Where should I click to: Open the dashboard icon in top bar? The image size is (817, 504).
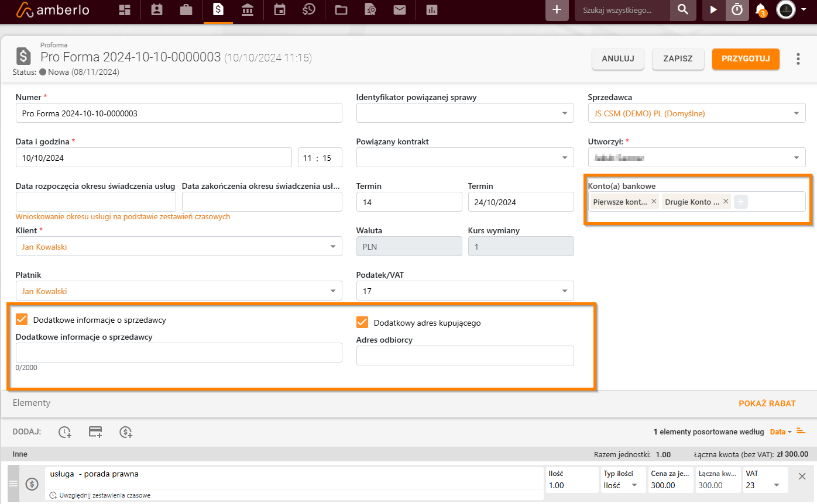[x=125, y=10]
